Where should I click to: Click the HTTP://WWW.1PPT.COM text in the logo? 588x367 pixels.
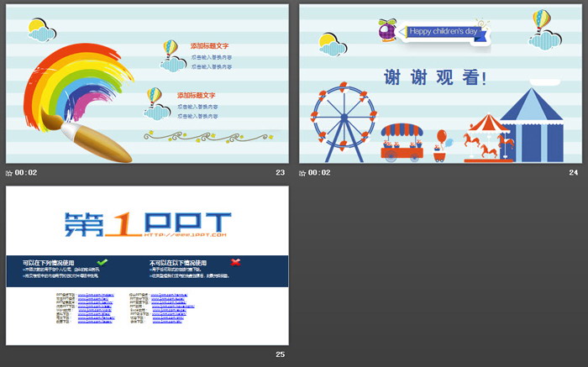pyautogui.click(x=186, y=234)
